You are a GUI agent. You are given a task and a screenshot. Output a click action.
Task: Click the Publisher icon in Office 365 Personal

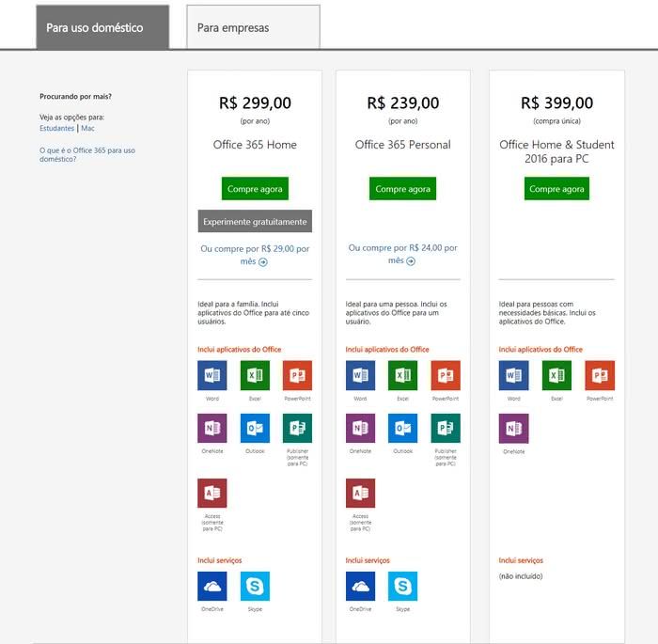coord(446,428)
